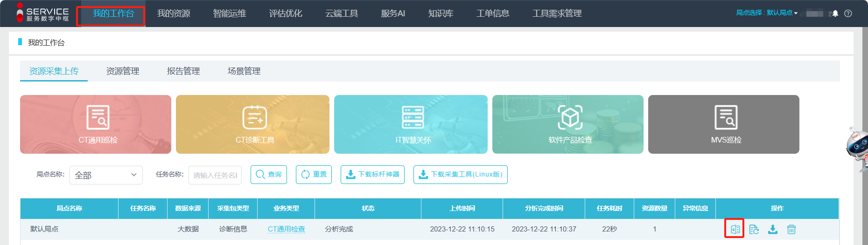Open the CT通用检查 link in the table row
The width and height of the screenshot is (868, 245).
click(x=287, y=229)
